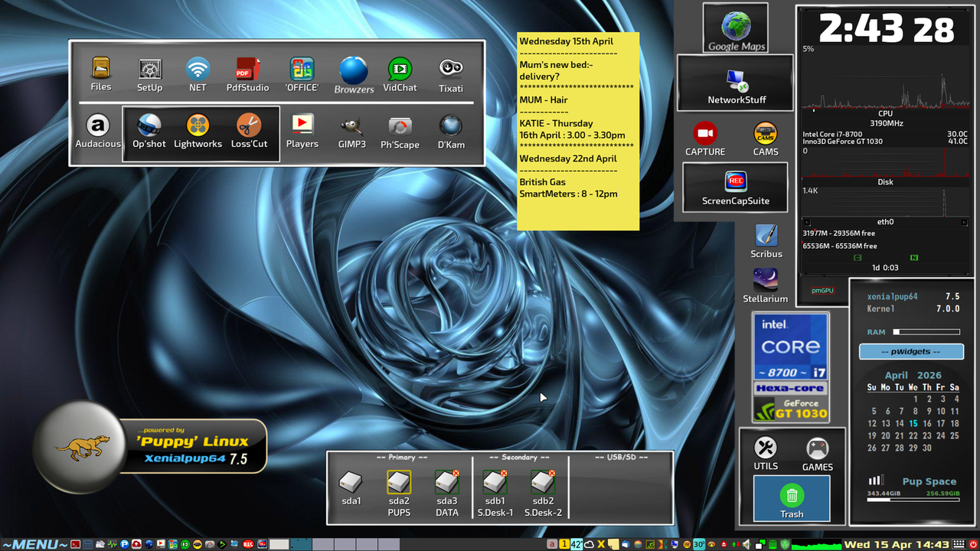Open the sda1 drive icon
The image size is (980, 551).
[351, 482]
